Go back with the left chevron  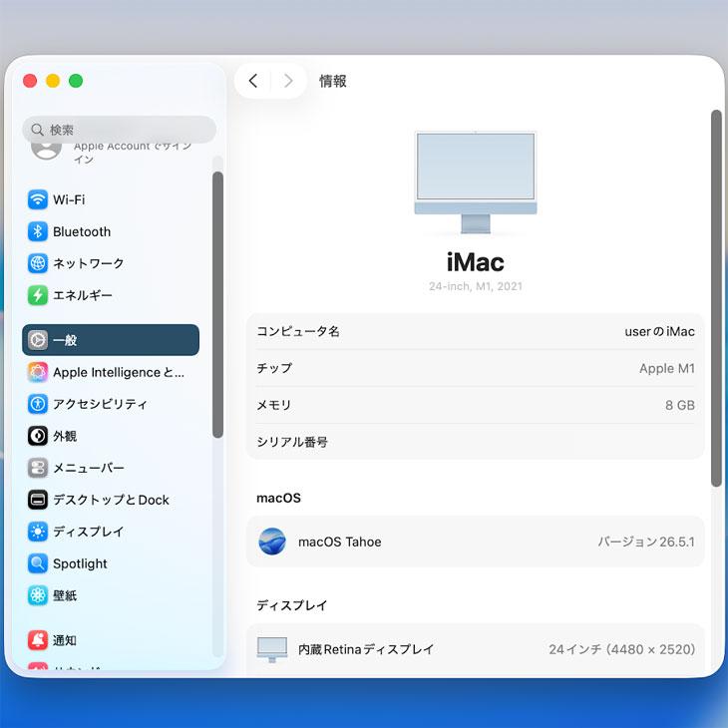click(x=253, y=81)
